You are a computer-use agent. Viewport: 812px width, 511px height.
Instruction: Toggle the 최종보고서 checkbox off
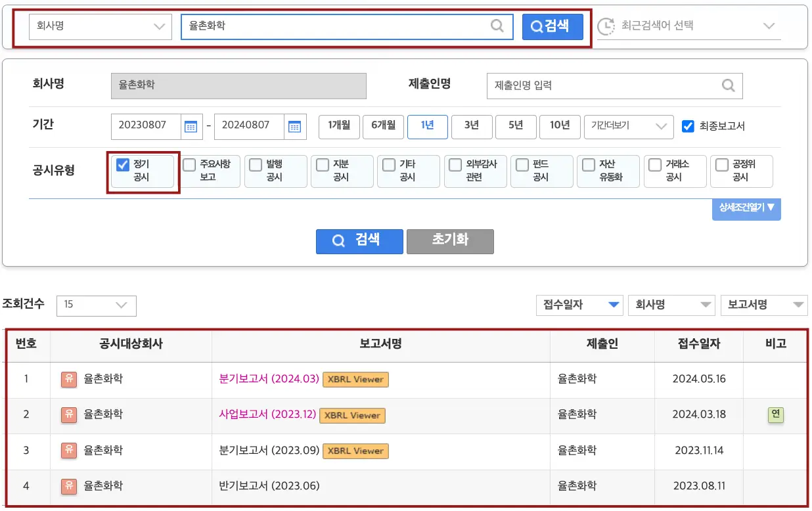point(688,127)
